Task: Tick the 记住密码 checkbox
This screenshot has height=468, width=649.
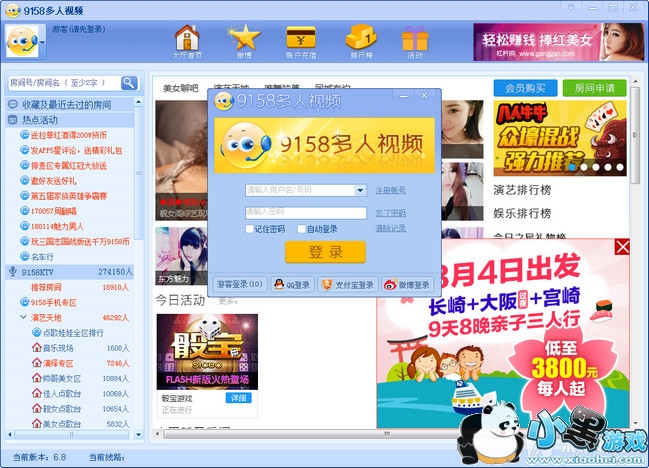Action: pos(250,229)
